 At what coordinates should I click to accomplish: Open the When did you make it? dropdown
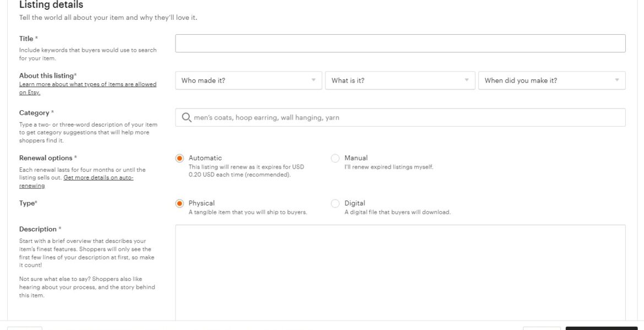(x=551, y=80)
